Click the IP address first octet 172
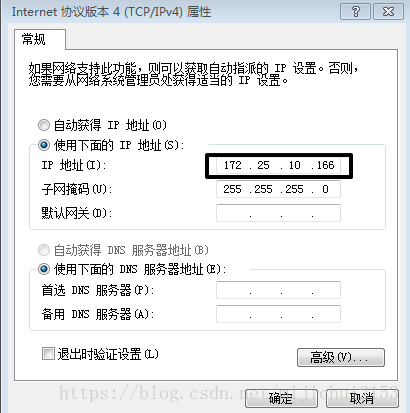This screenshot has height=413, width=410. [x=232, y=165]
